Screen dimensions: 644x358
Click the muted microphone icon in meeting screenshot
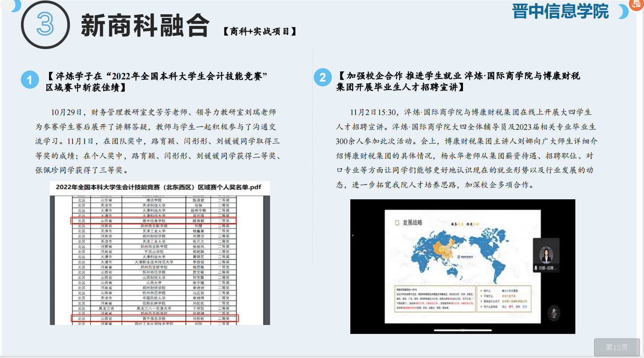click(x=554, y=313)
